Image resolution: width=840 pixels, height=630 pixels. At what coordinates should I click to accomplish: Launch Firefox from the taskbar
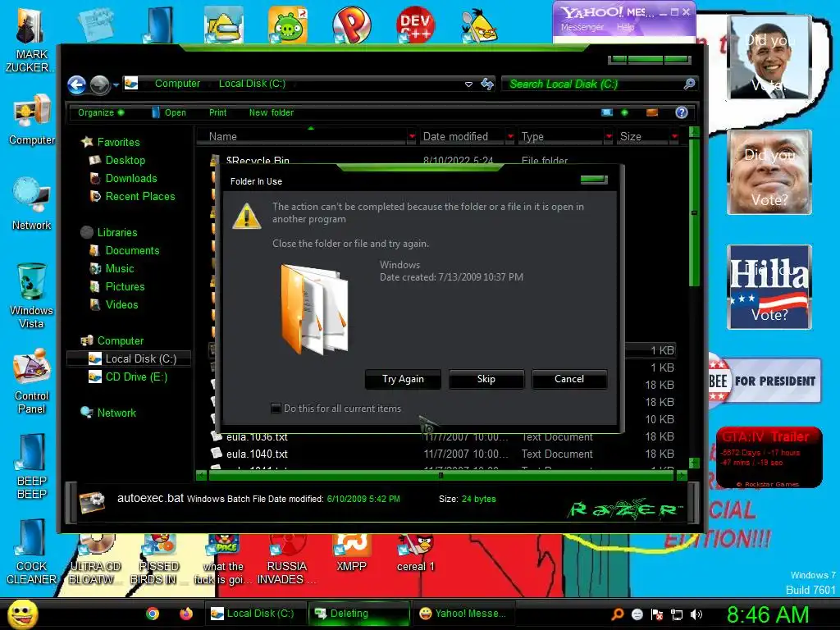coord(186,614)
